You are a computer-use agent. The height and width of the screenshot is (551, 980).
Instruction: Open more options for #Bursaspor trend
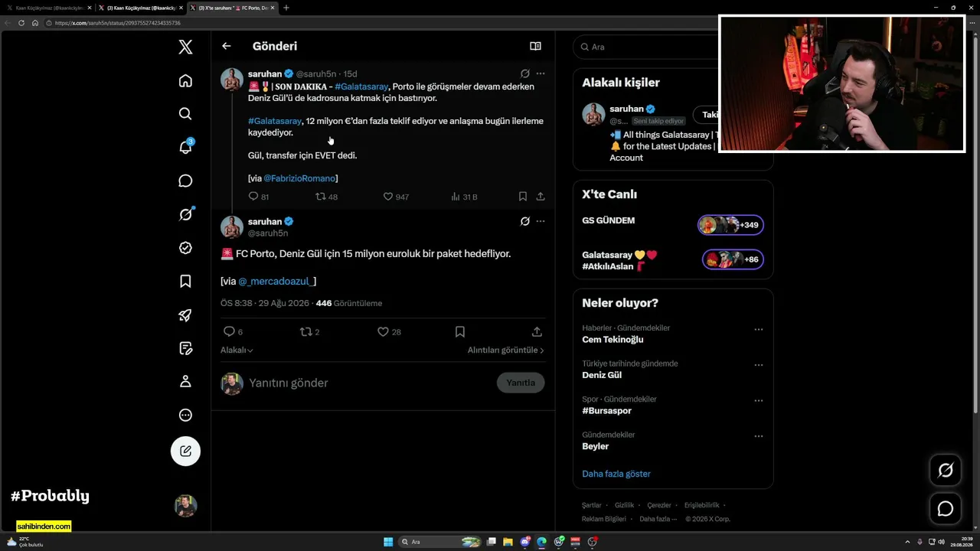758,400
